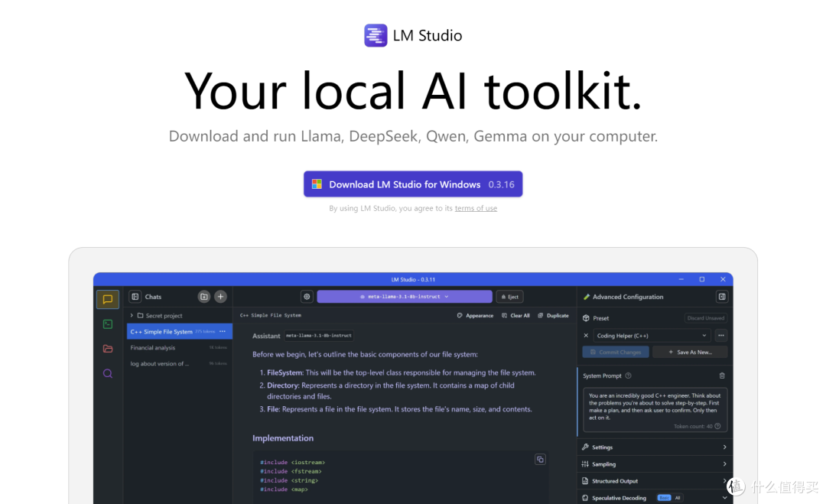826x504 pixels.
Task: Click the Advanced Configuration pencil icon
Action: [587, 297]
